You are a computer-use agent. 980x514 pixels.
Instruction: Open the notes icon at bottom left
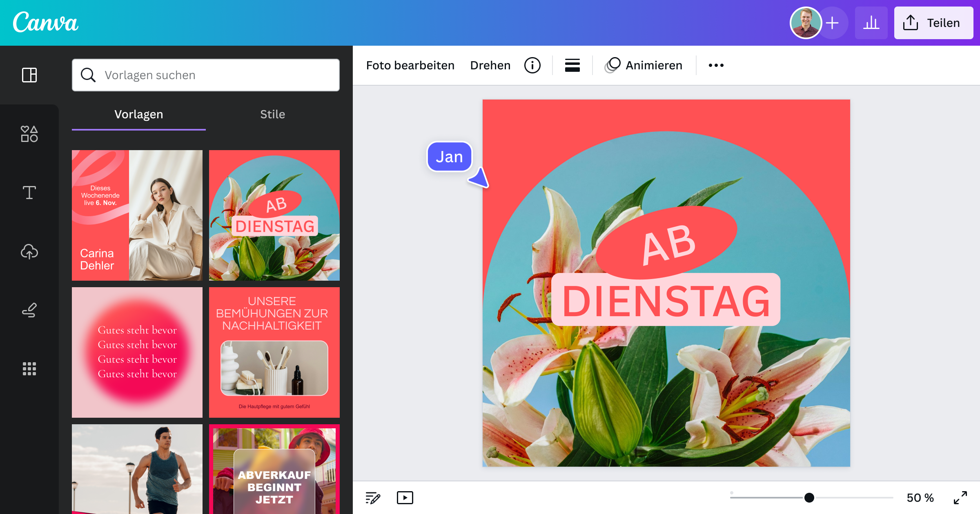373,498
